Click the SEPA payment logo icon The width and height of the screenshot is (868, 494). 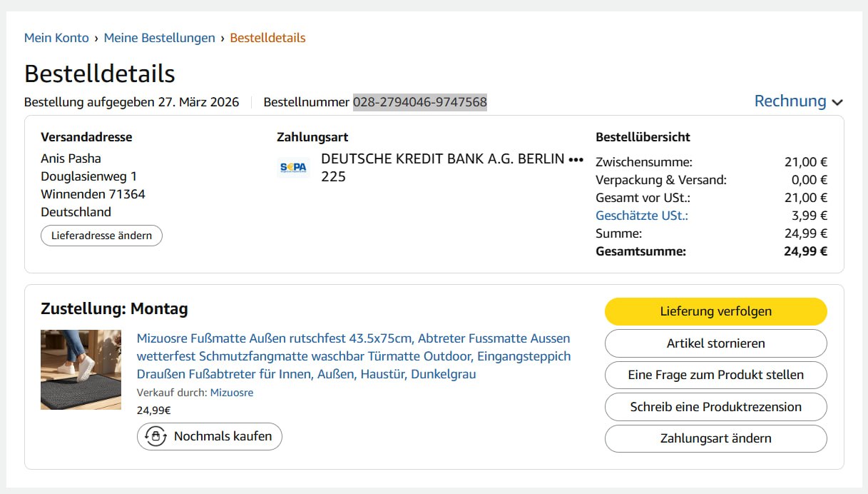tap(293, 167)
